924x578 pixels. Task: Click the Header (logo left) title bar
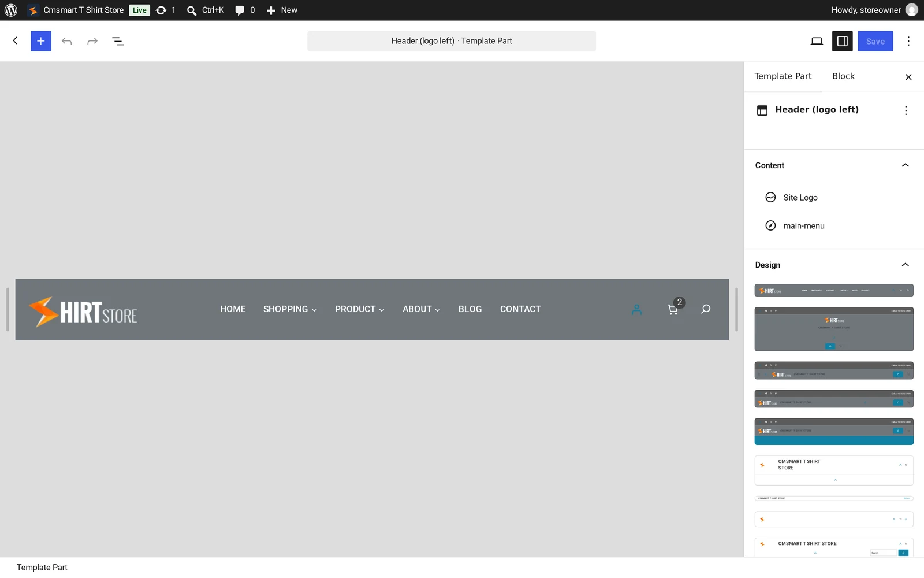pyautogui.click(x=452, y=41)
